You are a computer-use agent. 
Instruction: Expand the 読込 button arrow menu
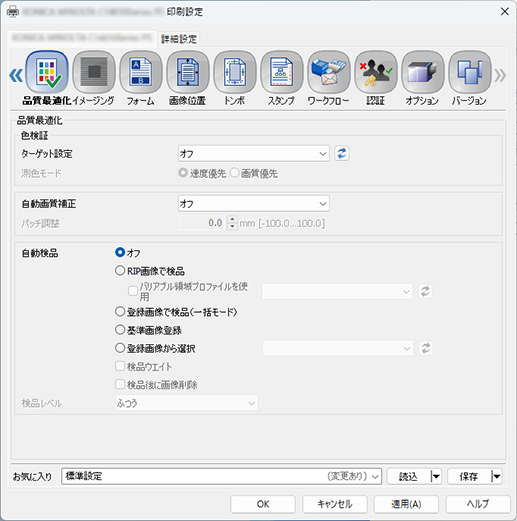(435, 476)
